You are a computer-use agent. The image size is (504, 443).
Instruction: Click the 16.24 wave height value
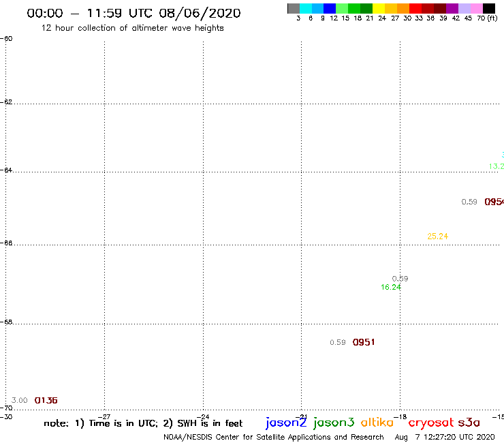point(391,287)
